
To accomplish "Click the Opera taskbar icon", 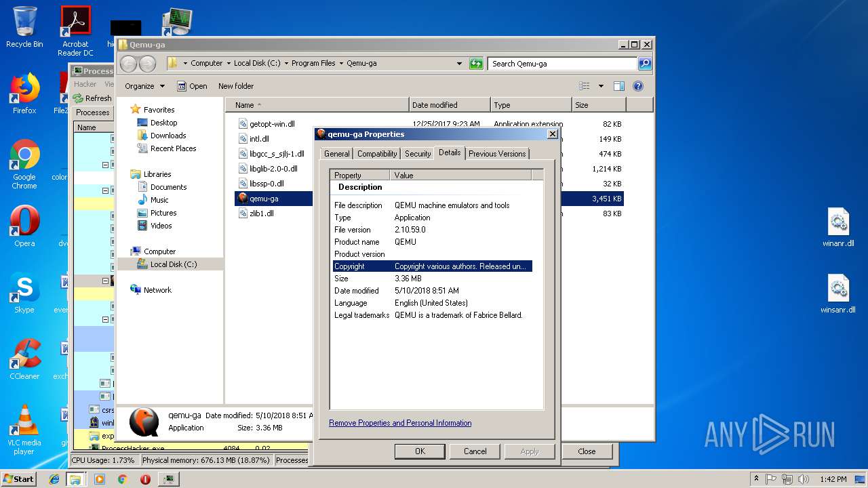I will 145,479.
